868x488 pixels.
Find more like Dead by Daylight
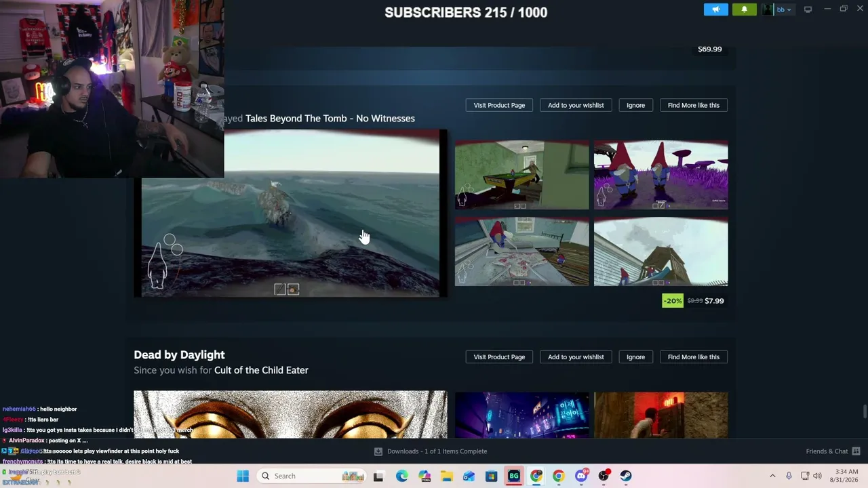[x=693, y=357]
